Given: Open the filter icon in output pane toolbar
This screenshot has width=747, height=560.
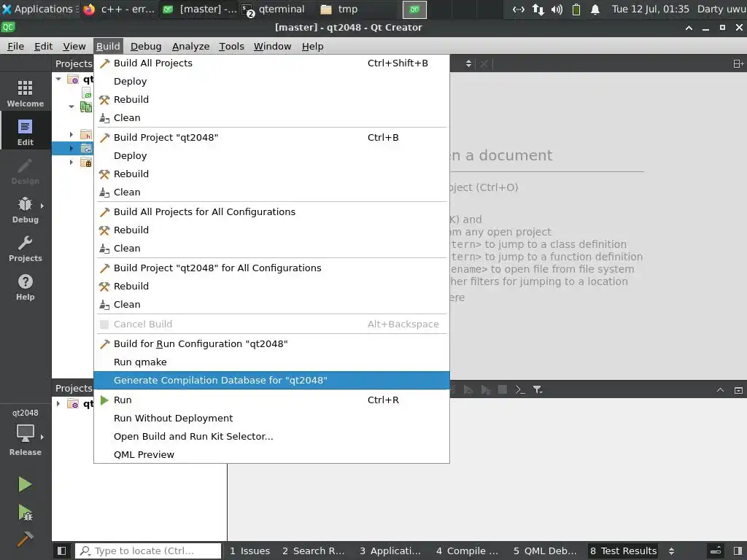Looking at the screenshot, I should point(538,390).
